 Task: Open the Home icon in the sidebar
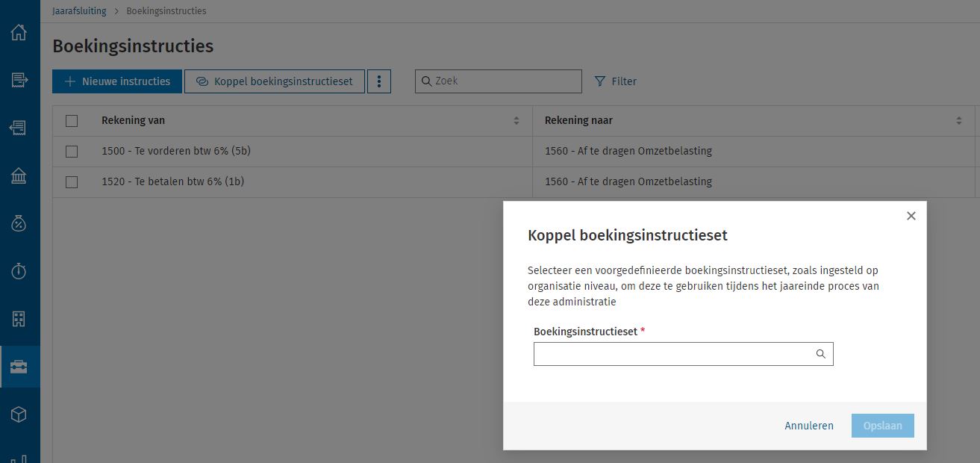(x=19, y=33)
